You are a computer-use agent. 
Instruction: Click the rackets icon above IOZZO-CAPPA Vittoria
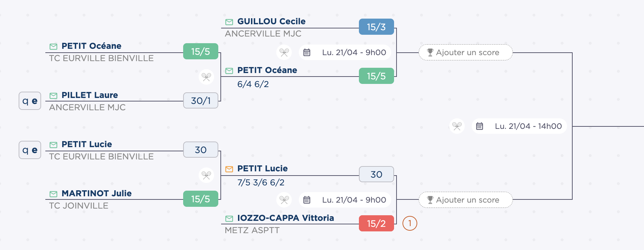pyautogui.click(x=284, y=200)
